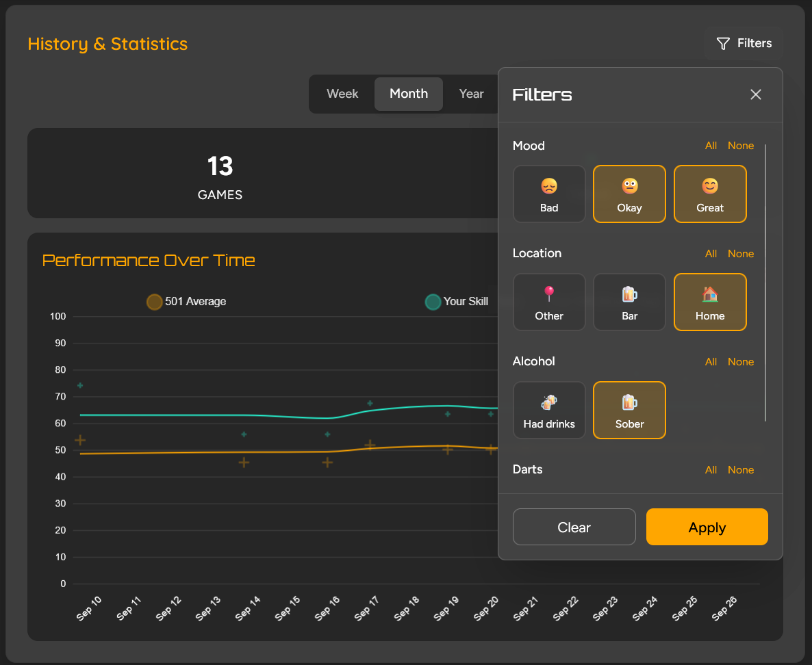Click None link for Location

(x=740, y=254)
